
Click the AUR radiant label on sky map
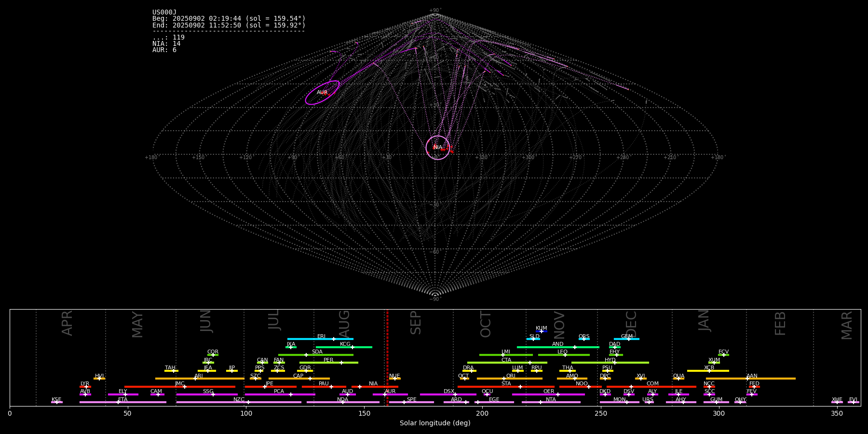pos(322,92)
